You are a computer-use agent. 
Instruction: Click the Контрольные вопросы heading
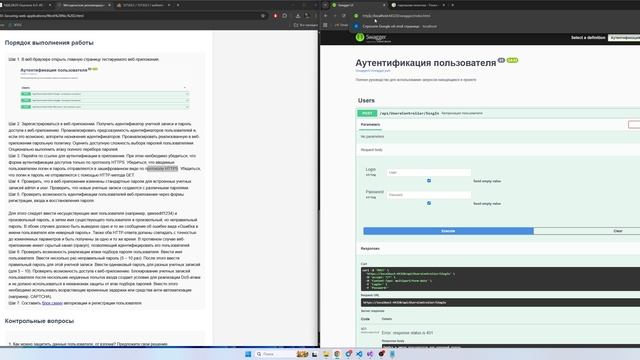pyautogui.click(x=39, y=321)
